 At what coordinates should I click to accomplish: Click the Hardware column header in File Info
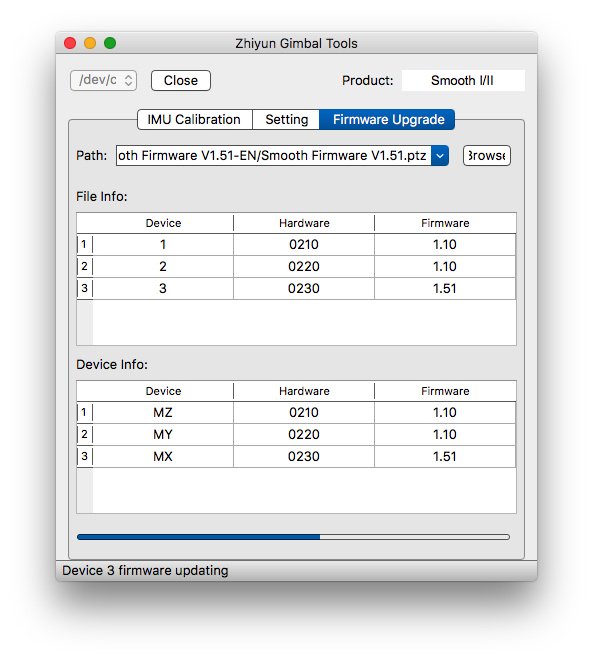click(x=304, y=223)
